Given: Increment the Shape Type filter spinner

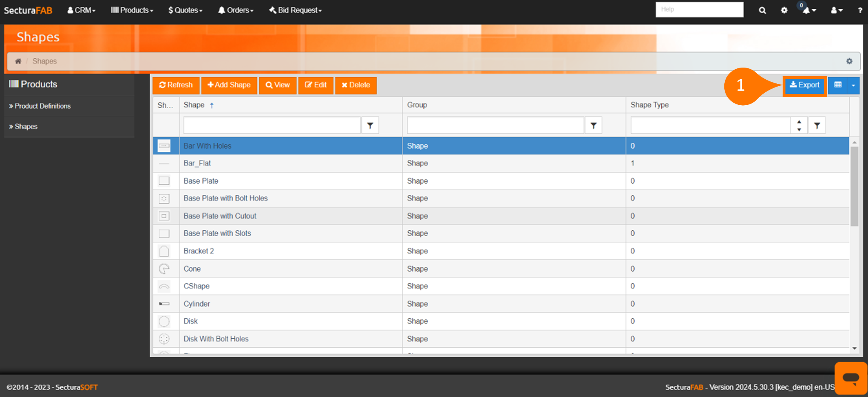Looking at the screenshot, I should click(799, 122).
